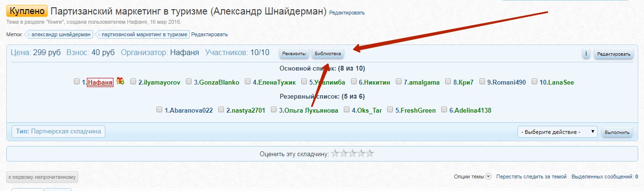The width and height of the screenshot is (644, 191).
Task: Click the tag icon of 'партизанский маркетинг в туризме'
Action: coord(98,34)
